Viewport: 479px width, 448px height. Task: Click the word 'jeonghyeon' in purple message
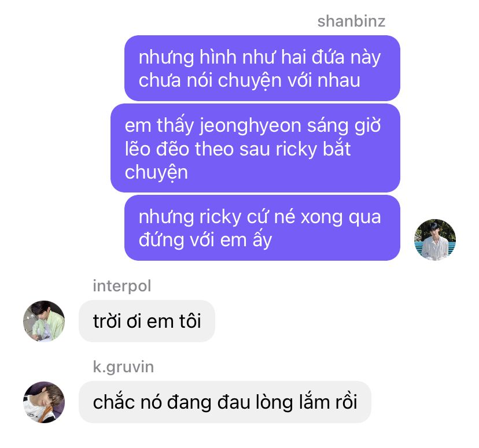(250, 126)
